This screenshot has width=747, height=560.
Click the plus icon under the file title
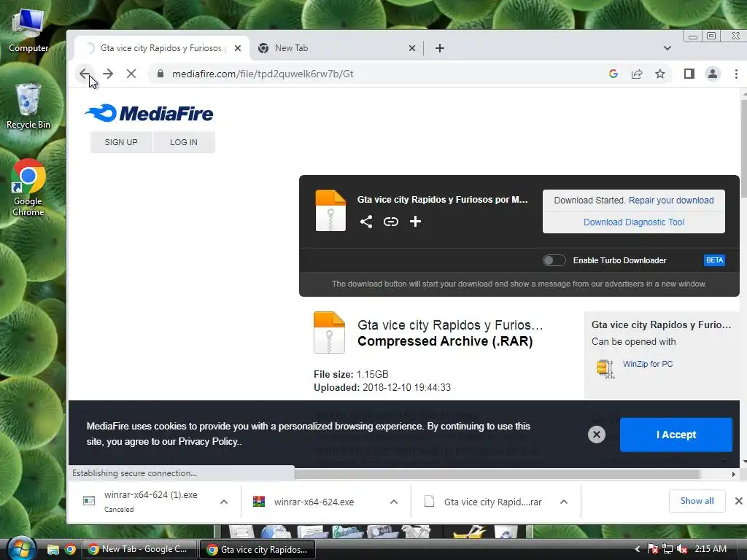point(415,222)
